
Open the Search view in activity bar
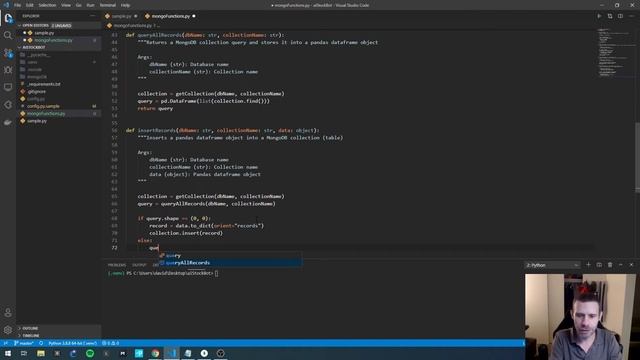click(8, 36)
